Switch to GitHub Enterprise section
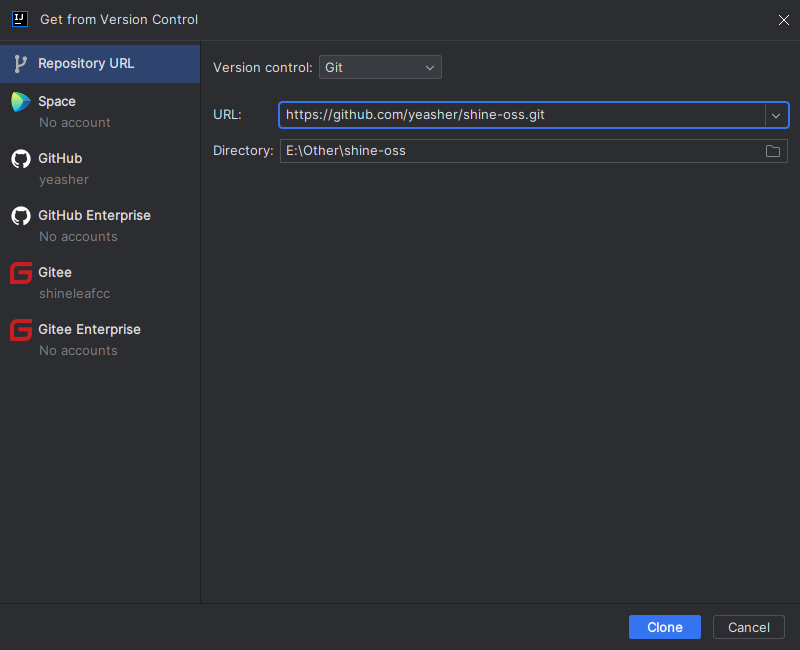 click(100, 226)
